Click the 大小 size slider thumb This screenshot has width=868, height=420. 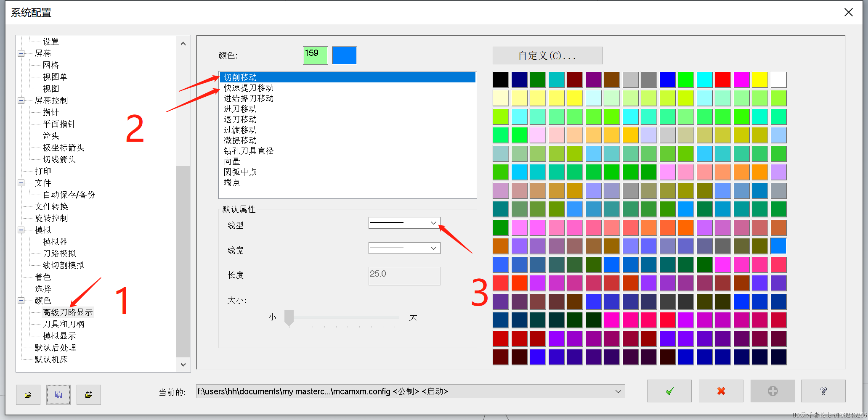point(289,317)
